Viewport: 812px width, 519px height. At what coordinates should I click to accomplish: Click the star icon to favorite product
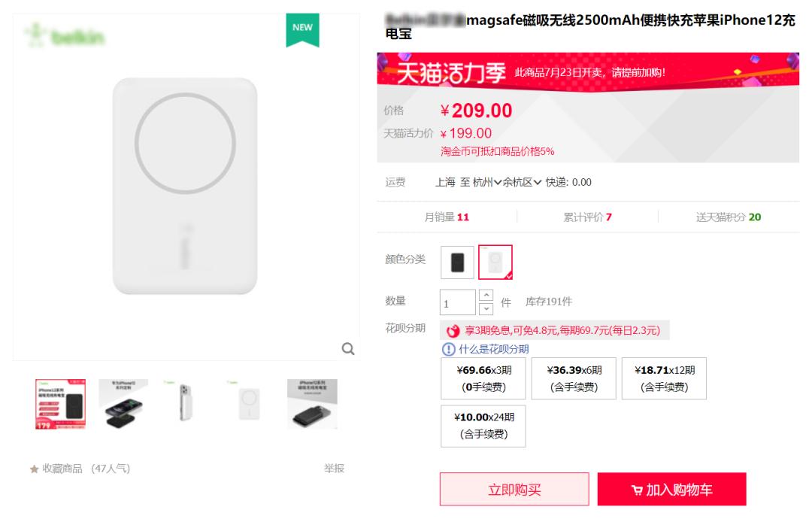(x=34, y=469)
